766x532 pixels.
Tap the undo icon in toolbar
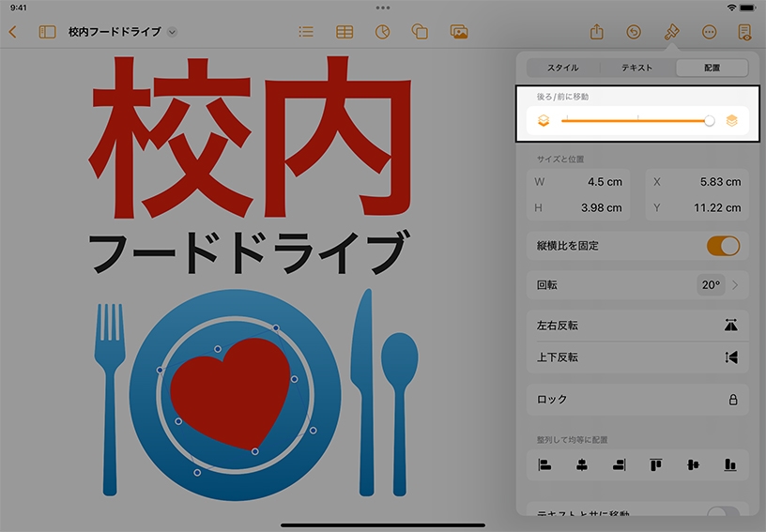[634, 32]
